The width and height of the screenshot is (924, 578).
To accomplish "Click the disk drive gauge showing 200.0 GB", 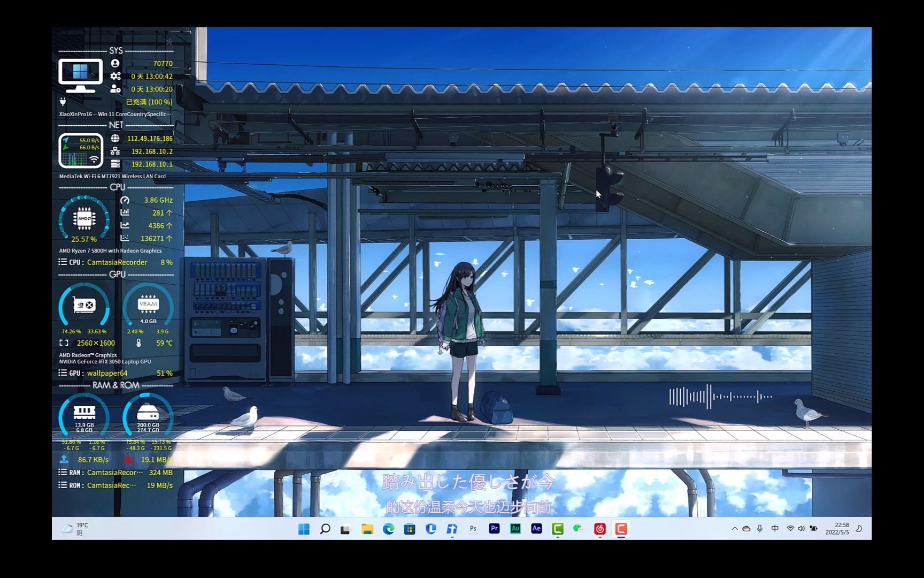I will point(148,415).
